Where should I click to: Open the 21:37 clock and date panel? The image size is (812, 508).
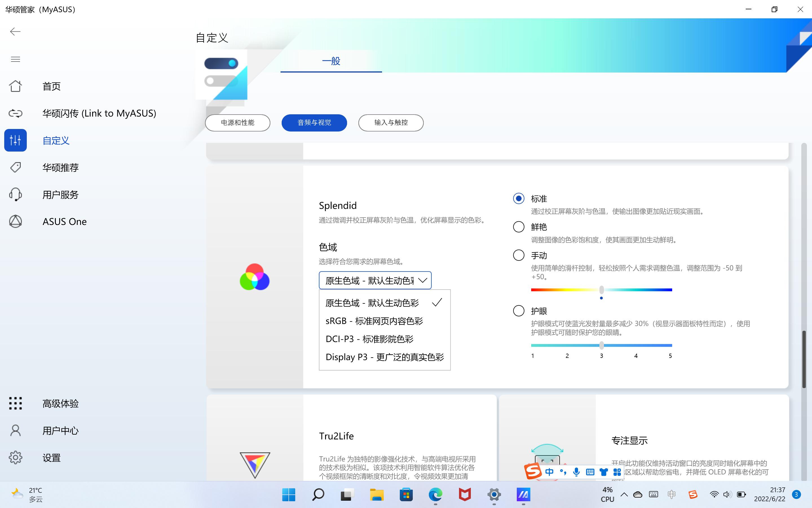[770, 494]
